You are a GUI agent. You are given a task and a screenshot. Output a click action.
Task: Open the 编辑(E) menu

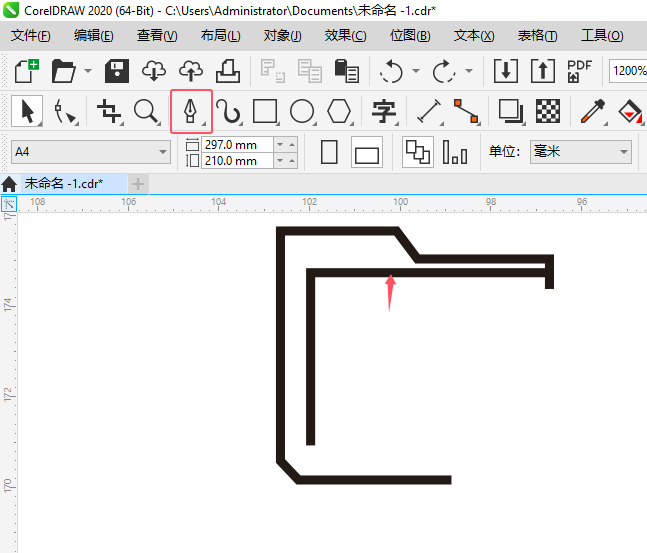94,36
